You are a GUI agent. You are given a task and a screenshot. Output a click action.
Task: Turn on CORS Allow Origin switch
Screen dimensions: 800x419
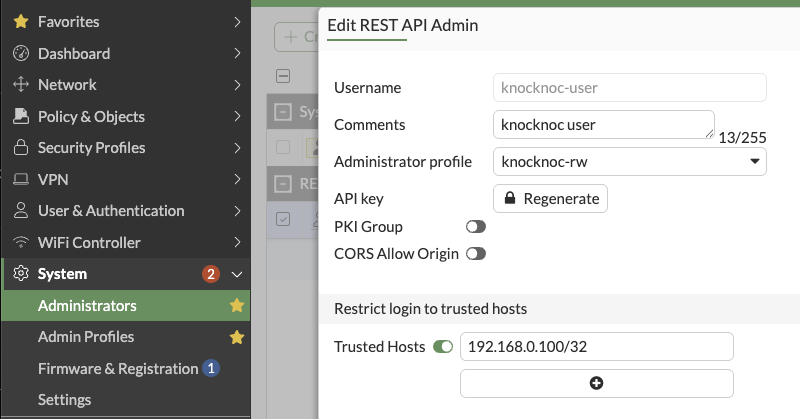[476, 254]
